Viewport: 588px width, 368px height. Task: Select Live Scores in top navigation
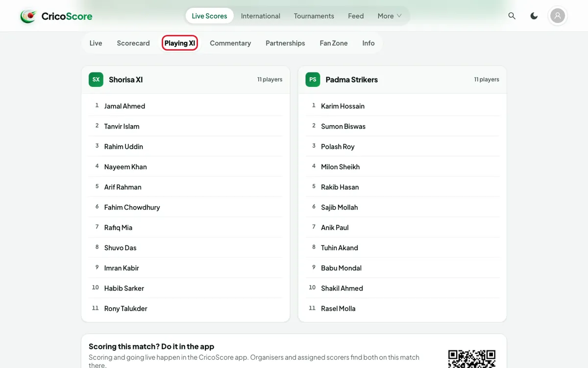coord(210,16)
